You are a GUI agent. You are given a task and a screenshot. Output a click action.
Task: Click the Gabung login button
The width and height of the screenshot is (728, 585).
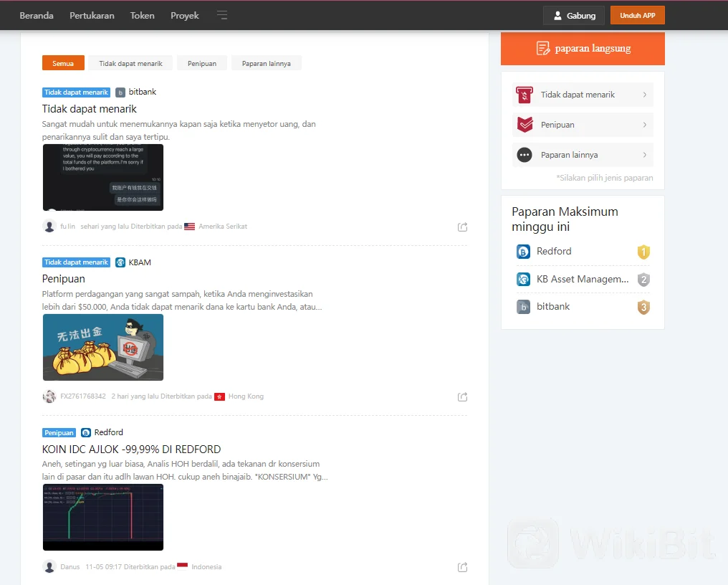click(x=573, y=15)
